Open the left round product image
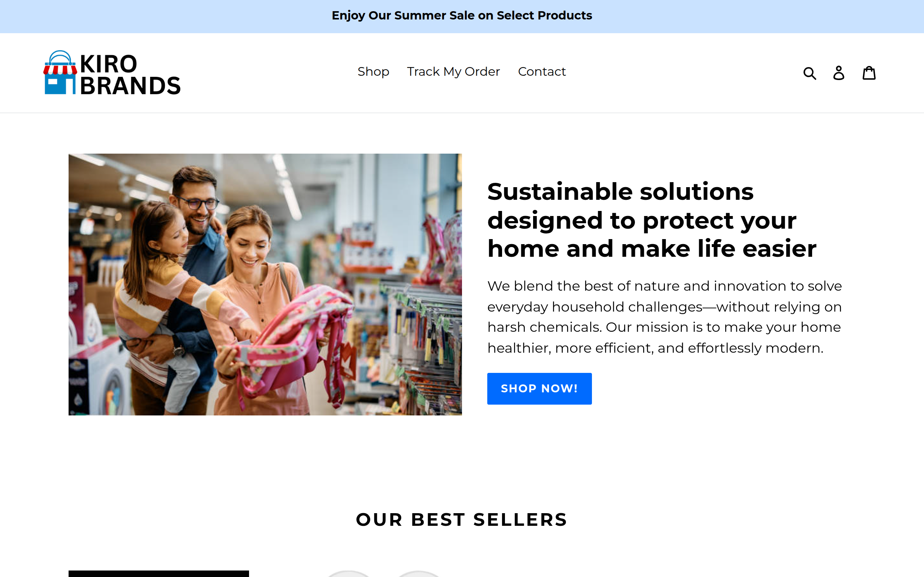 tap(348, 574)
